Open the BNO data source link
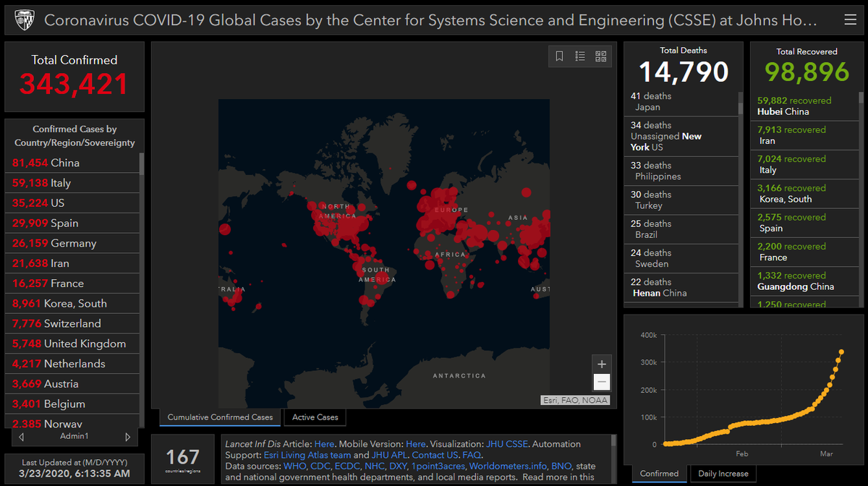Screen dimensions: 868x486 click(x=561, y=466)
